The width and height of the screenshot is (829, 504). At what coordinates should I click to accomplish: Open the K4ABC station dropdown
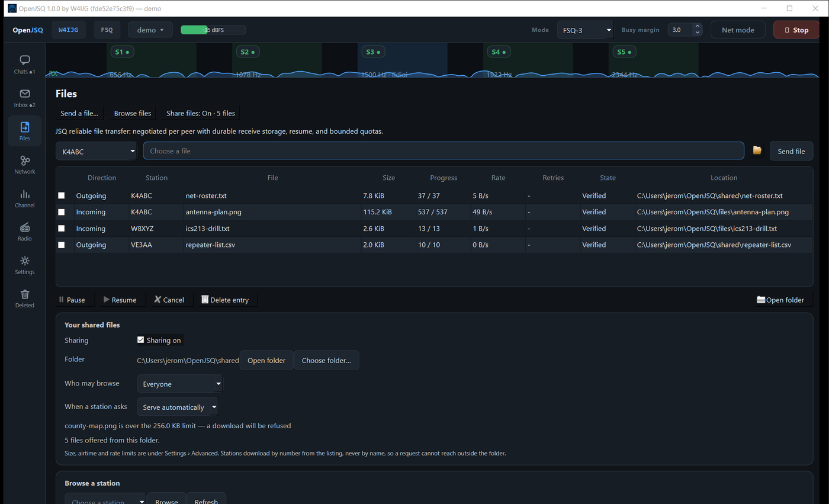(x=96, y=151)
